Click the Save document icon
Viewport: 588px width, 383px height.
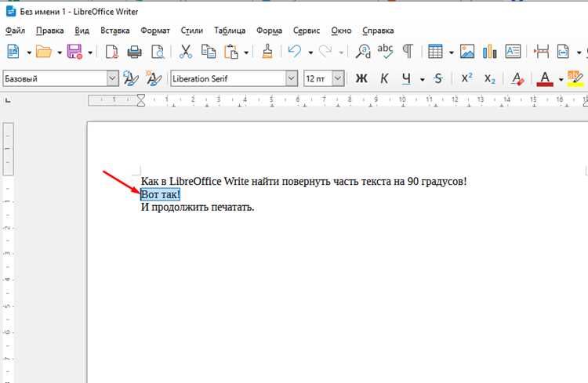coord(74,52)
